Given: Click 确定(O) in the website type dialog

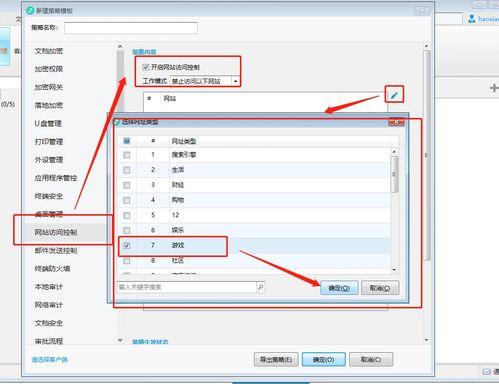Looking at the screenshot, I should [339, 288].
